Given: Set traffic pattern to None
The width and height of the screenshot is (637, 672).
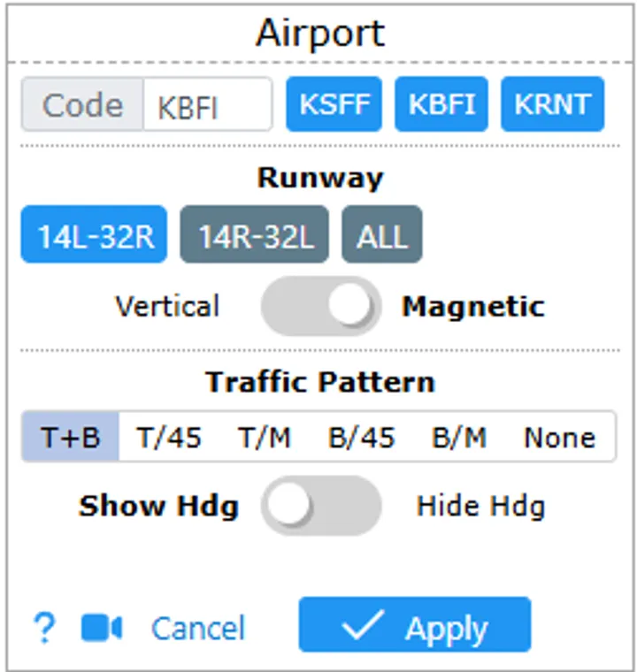Looking at the screenshot, I should 559,437.
